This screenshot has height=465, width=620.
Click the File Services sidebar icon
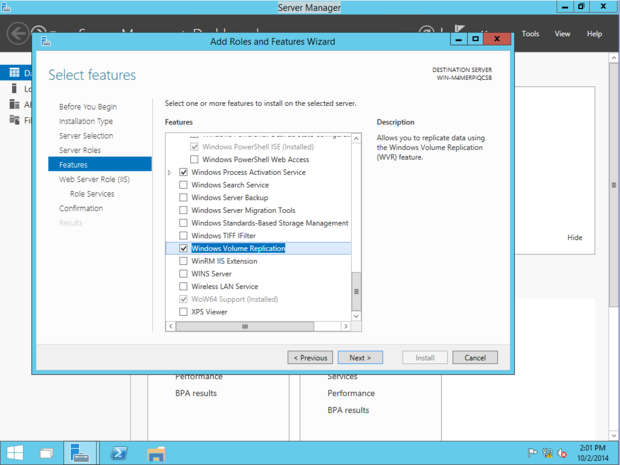14,119
